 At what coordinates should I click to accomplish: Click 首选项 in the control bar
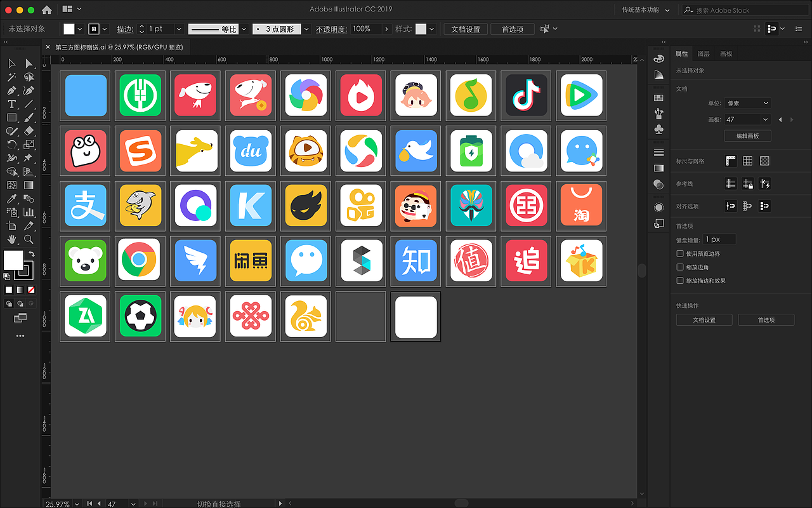pos(513,29)
